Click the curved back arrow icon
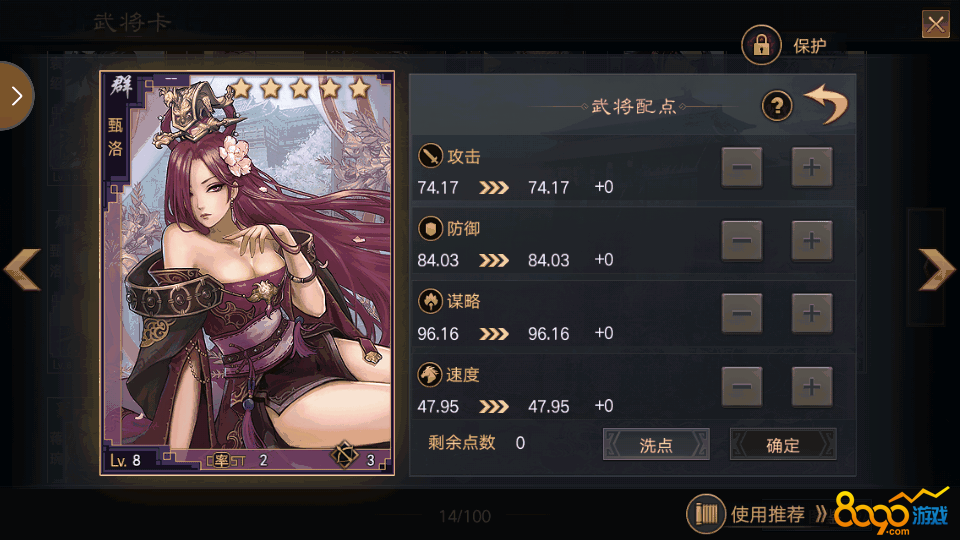 coord(827,103)
